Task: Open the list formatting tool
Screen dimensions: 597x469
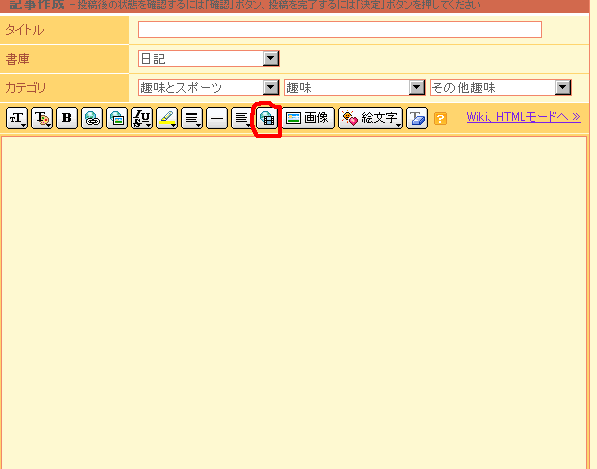Action: tap(241, 118)
